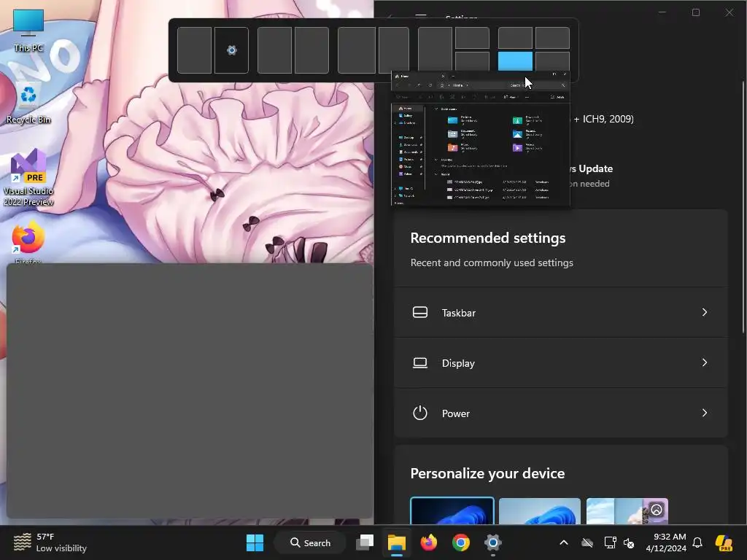Apply the dark Windows bloom theme thumbnail
This screenshot has height=560, width=747.
(x=452, y=511)
